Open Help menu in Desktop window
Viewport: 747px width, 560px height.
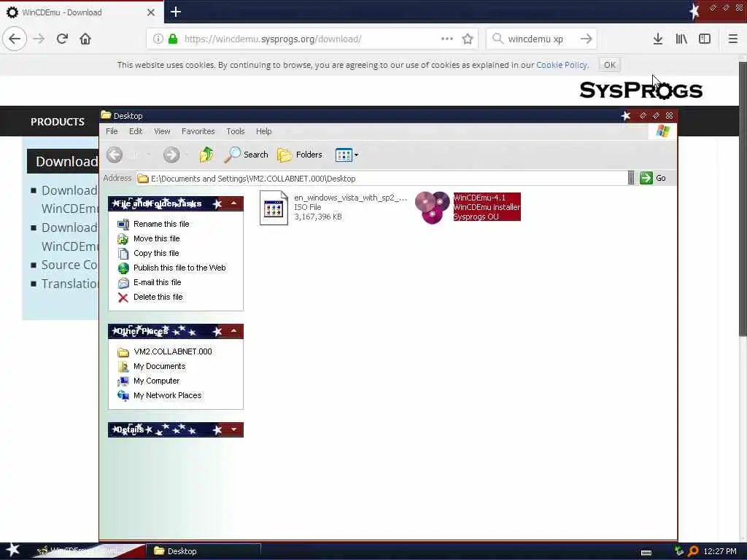263,131
